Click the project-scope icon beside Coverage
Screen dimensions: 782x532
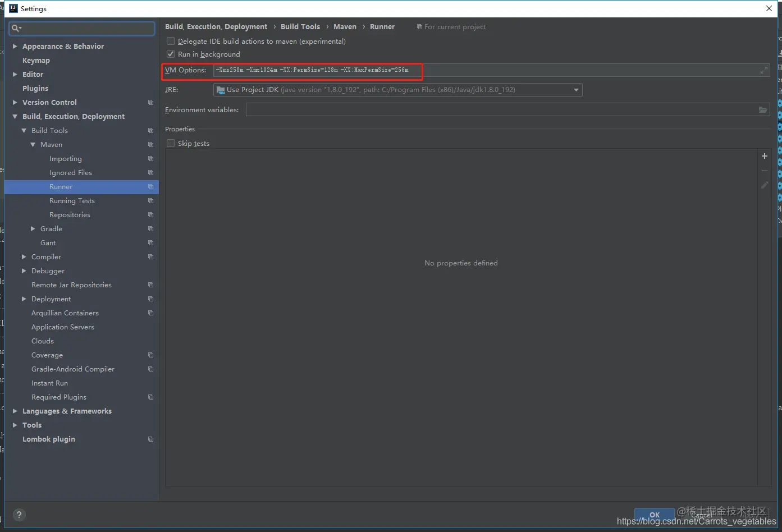[x=150, y=355]
